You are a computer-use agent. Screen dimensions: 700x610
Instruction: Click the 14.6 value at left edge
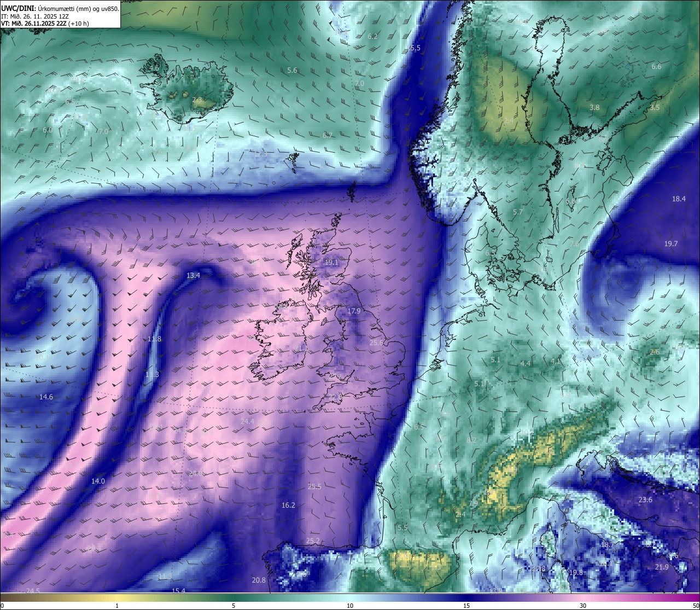46,397
